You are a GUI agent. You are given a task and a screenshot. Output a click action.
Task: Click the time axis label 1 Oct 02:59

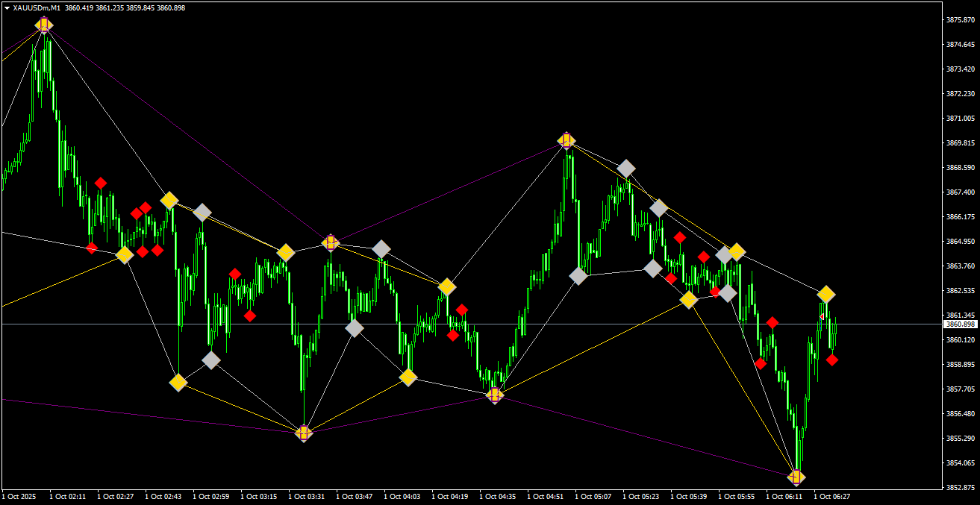[211, 496]
